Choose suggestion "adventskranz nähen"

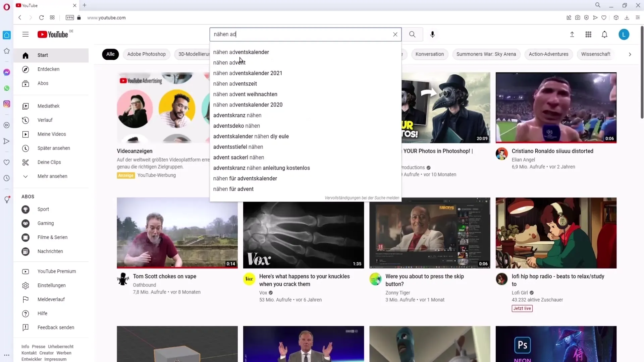tap(306, 115)
